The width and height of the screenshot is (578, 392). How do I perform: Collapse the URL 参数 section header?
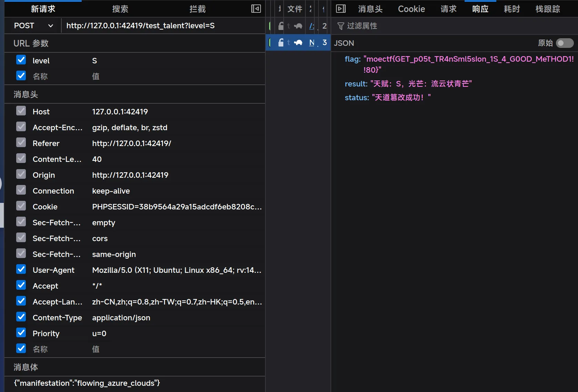(x=31, y=43)
